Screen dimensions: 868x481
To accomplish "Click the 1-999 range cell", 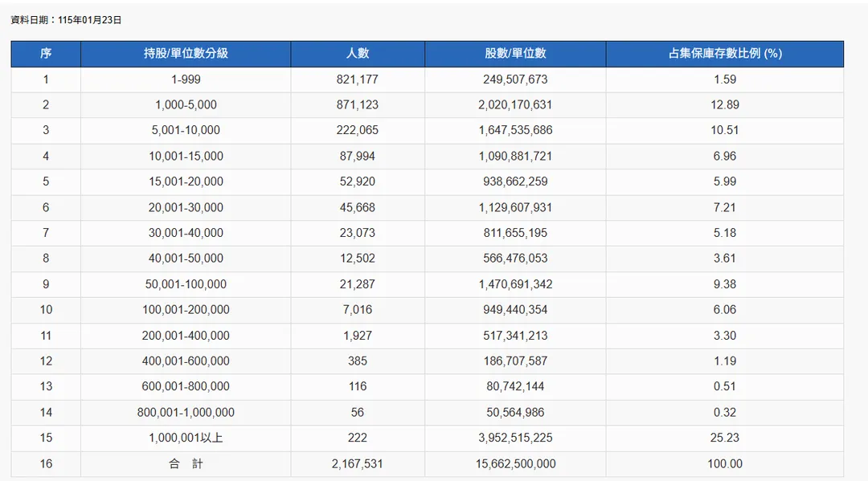I will pos(186,79).
